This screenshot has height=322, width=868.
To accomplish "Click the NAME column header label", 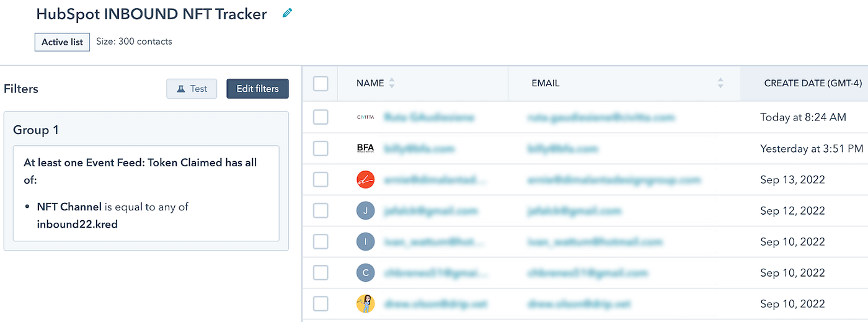I will [370, 83].
